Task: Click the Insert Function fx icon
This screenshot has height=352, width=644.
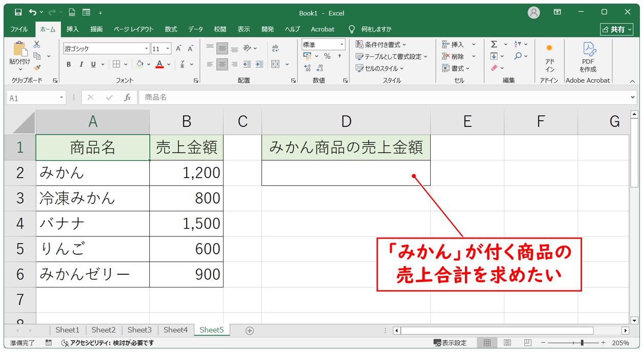Action: (x=127, y=97)
